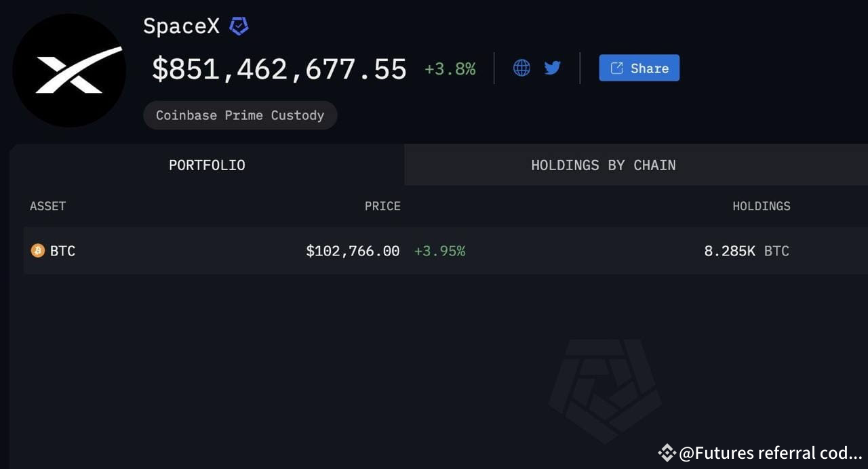The height and width of the screenshot is (469, 868).
Task: Open the Twitter bird icon
Action: [552, 67]
